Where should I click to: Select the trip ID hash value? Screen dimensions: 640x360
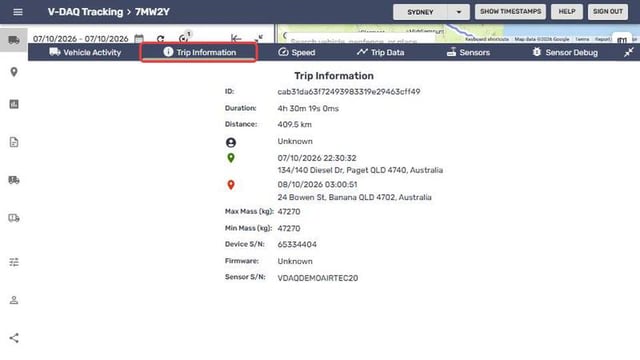click(x=349, y=92)
